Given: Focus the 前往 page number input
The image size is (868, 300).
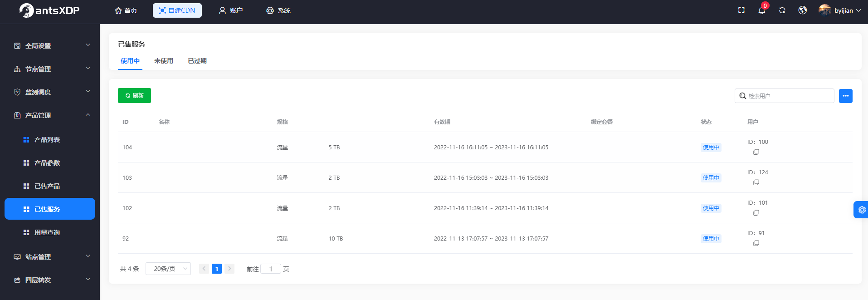Looking at the screenshot, I should click(x=271, y=269).
